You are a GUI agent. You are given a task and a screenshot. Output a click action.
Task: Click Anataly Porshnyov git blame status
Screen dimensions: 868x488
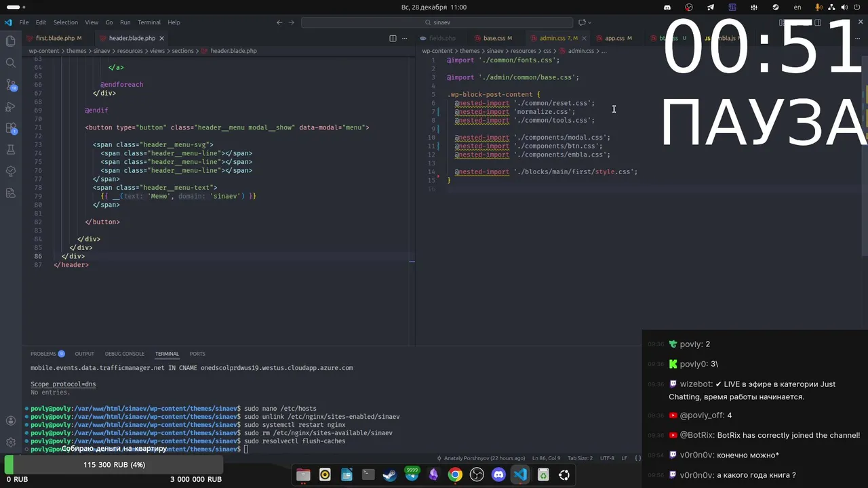(481, 458)
